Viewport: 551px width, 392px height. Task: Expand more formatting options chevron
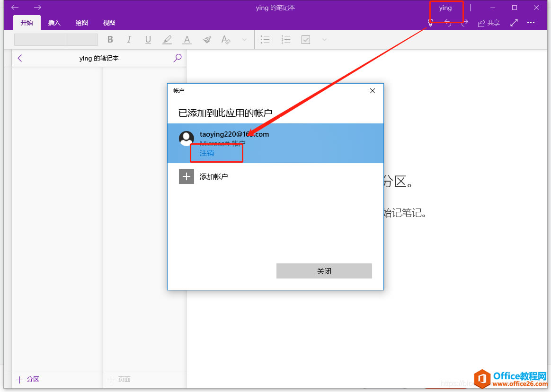244,40
